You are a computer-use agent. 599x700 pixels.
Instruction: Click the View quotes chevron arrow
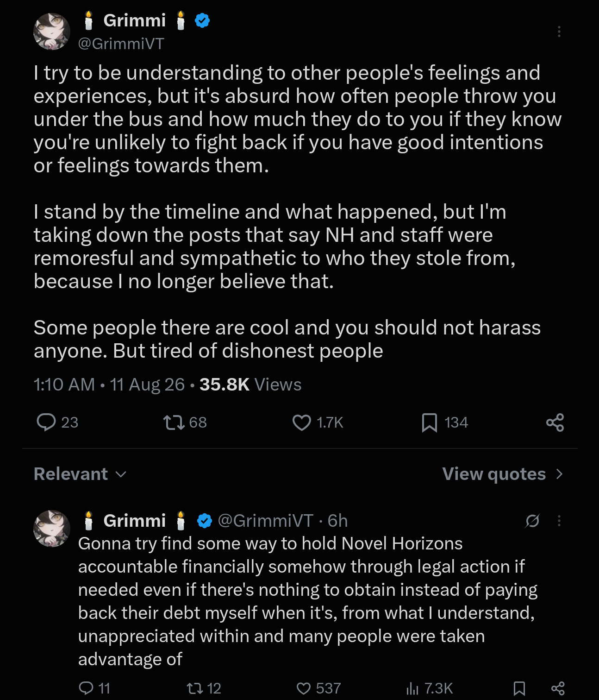tap(559, 474)
